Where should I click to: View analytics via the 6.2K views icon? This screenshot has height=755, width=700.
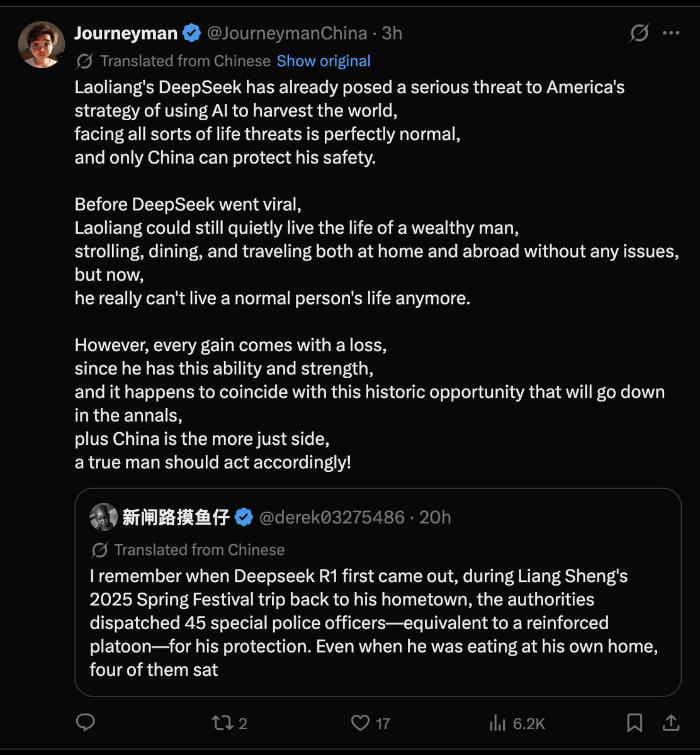click(517, 723)
